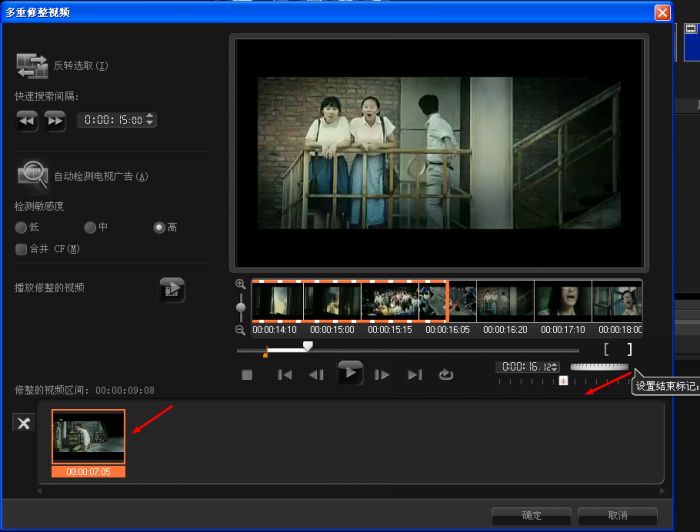Select low (低) detection sensitivity

(x=21, y=227)
